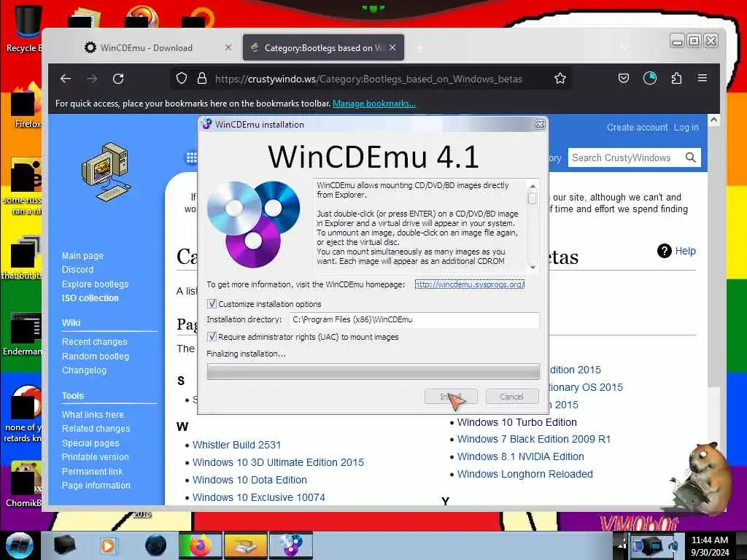
Task: Open Whistler Build 2531 link
Action: coord(237,445)
